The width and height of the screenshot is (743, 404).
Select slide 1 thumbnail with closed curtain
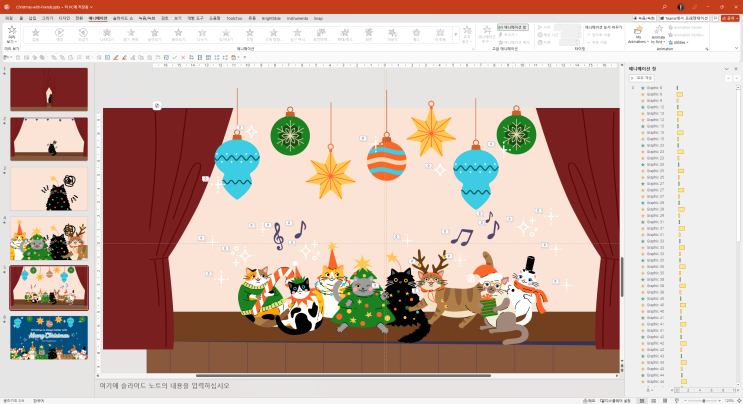(49, 89)
